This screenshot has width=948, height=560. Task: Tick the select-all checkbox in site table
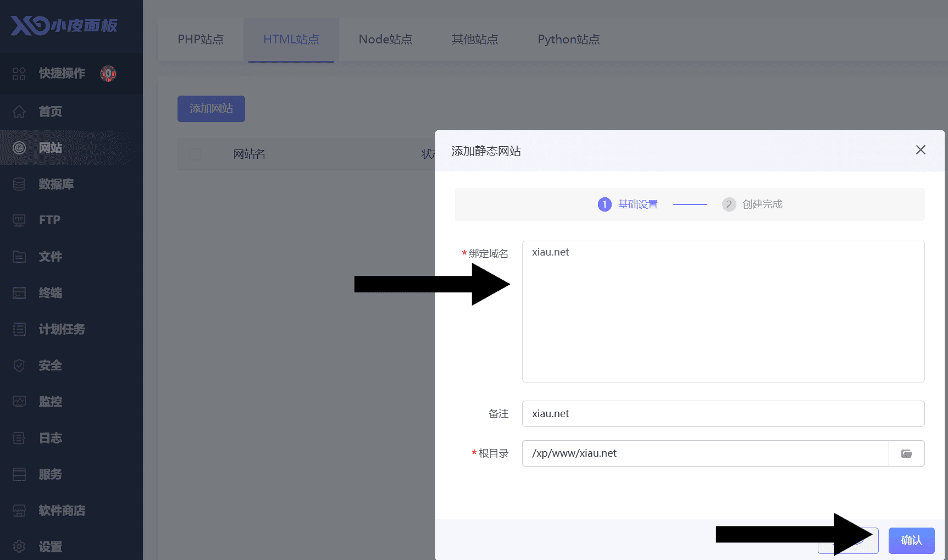click(x=195, y=154)
